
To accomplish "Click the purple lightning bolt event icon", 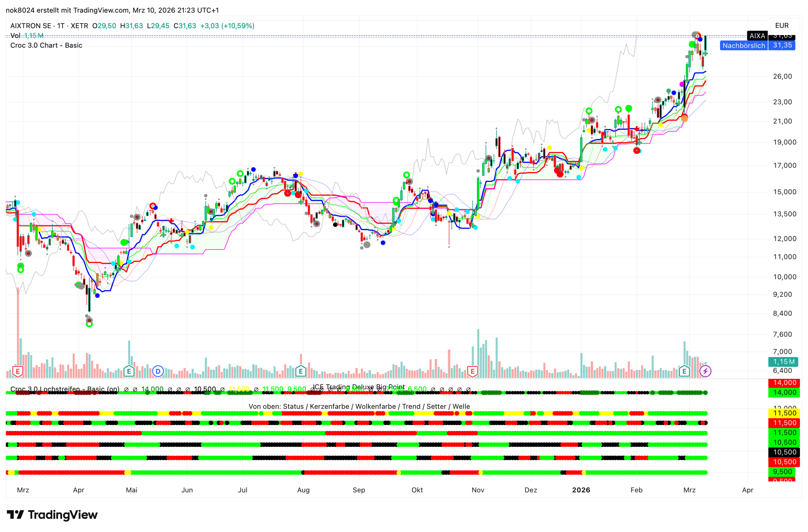I will pos(705,371).
